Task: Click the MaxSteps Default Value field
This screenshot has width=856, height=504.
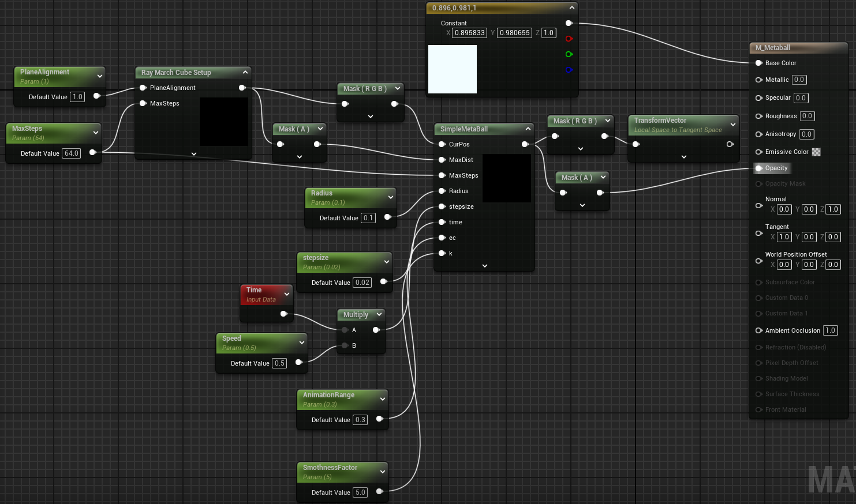Action: pos(72,153)
